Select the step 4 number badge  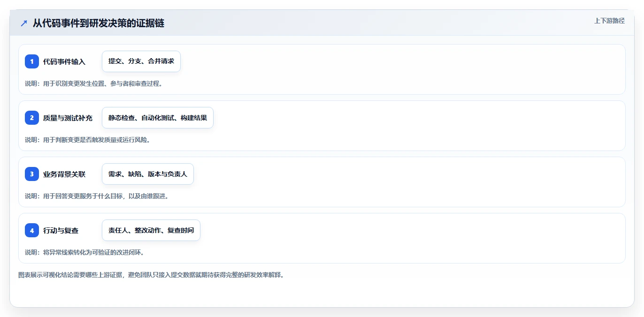[32, 230]
